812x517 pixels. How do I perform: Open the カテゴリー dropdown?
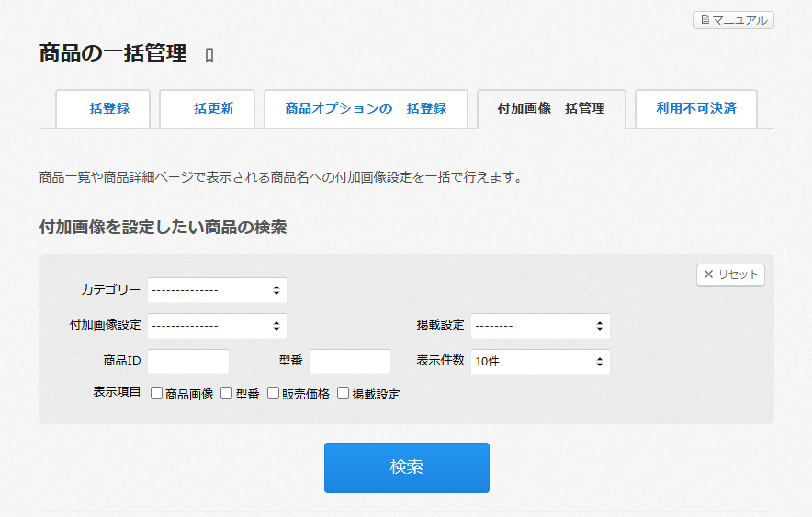pos(217,290)
